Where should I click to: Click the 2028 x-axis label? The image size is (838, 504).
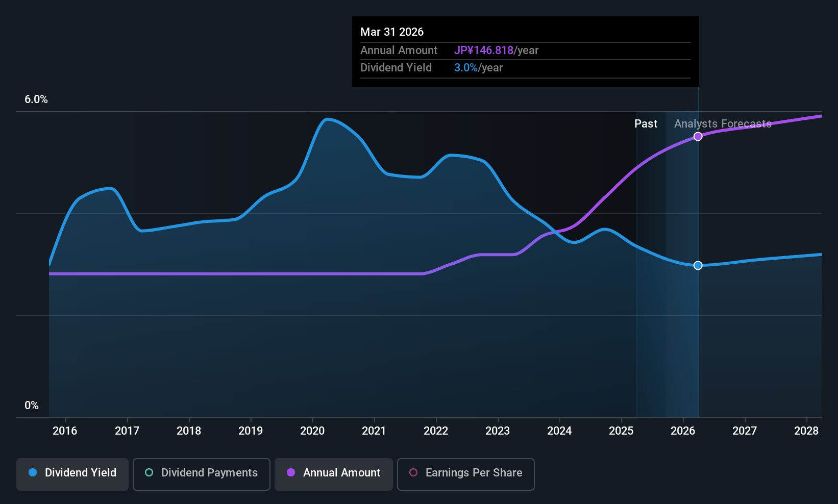pyautogui.click(x=806, y=431)
